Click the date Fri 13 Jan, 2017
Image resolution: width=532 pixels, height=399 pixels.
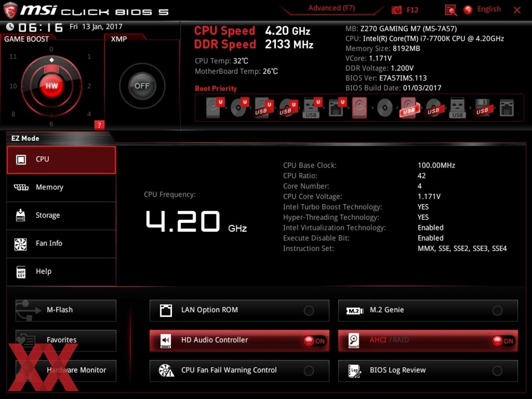[96, 27]
